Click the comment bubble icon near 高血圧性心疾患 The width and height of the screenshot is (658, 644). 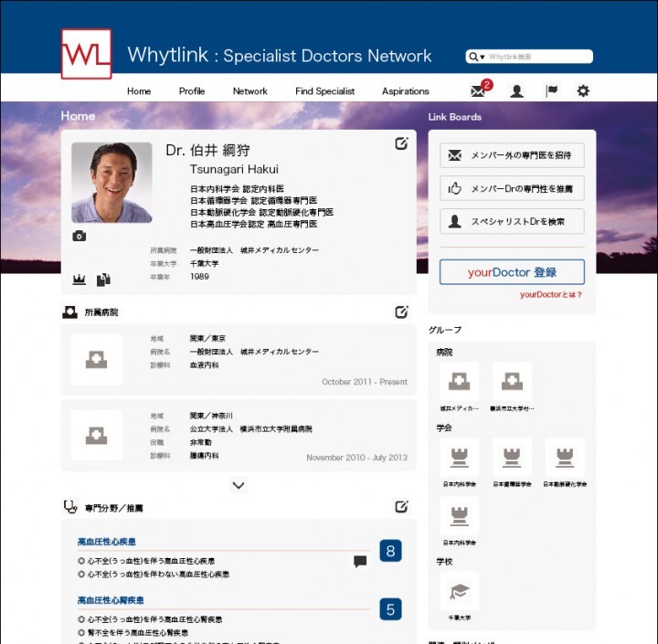tap(360, 562)
